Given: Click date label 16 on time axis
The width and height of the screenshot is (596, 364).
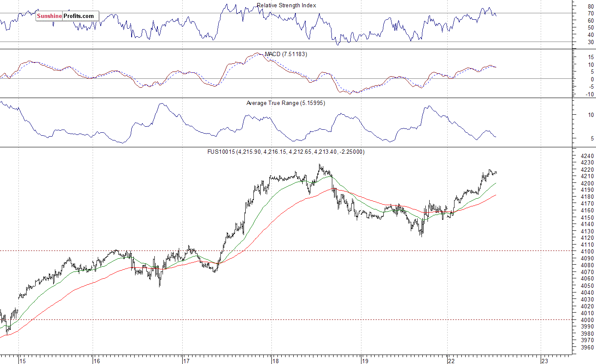Looking at the screenshot, I should [x=97, y=361].
